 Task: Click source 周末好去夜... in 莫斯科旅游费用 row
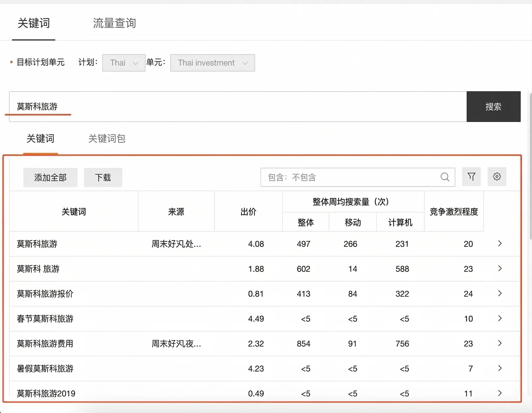(176, 344)
